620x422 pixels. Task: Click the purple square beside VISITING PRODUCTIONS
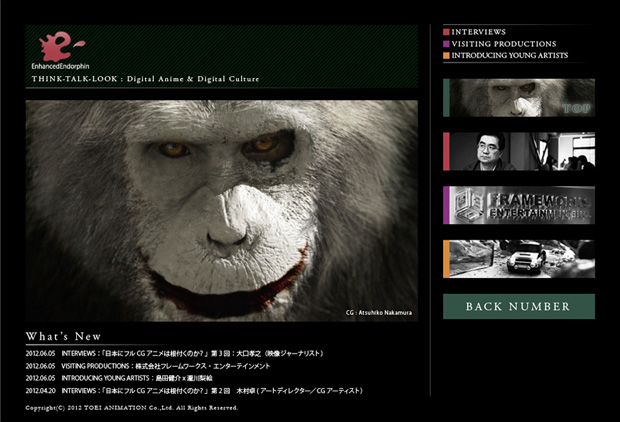coord(446,44)
